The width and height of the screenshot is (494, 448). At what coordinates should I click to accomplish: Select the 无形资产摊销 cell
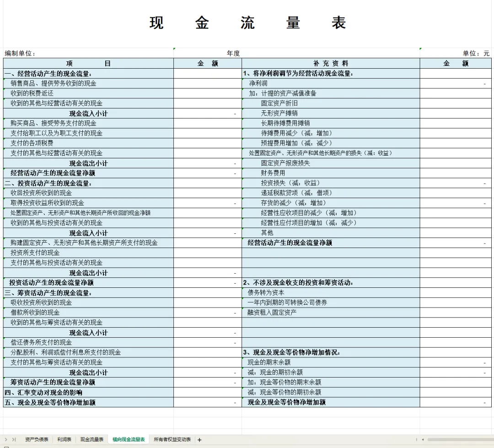click(331, 113)
